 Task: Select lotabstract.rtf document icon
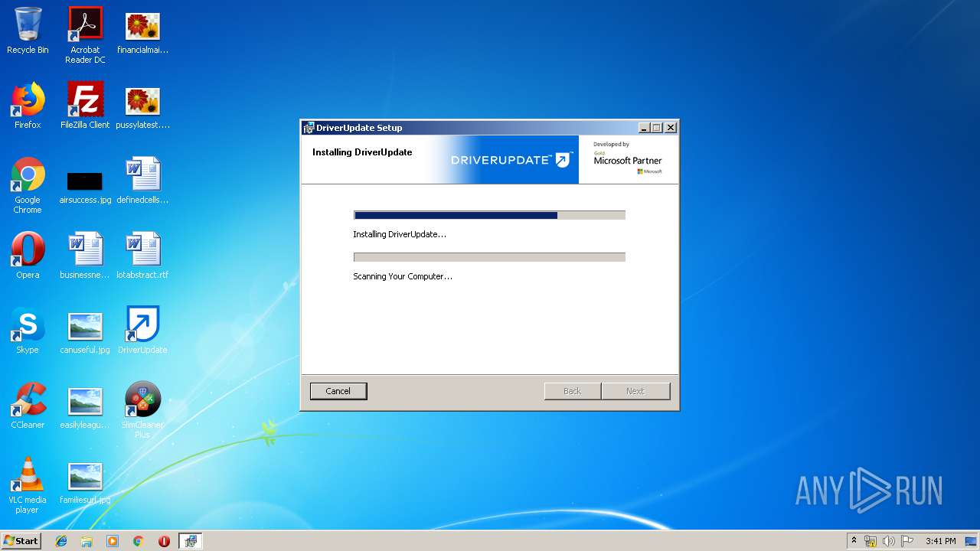pos(142,256)
